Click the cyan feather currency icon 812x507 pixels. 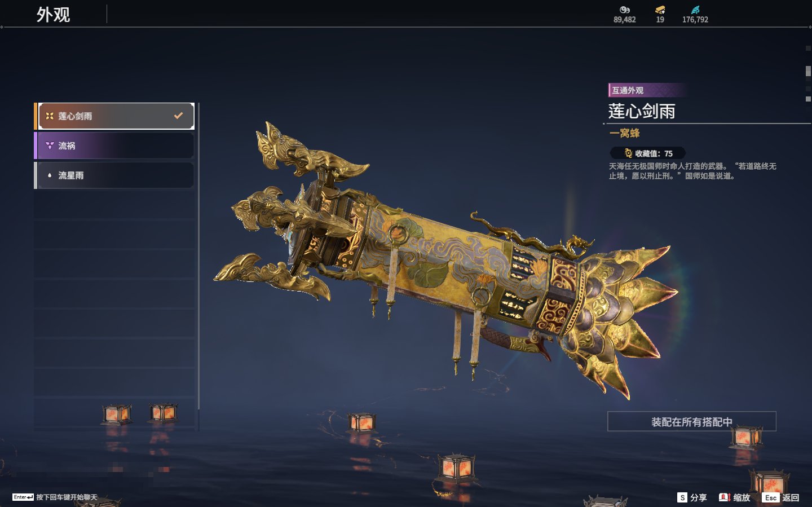point(695,10)
